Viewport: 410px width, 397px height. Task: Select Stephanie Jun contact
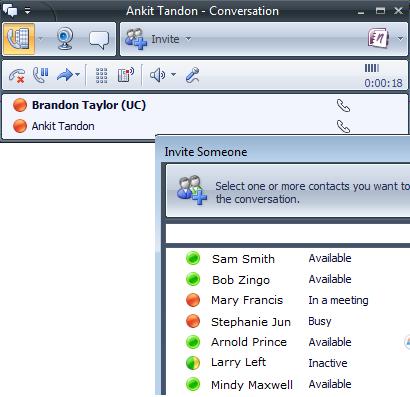(x=251, y=322)
